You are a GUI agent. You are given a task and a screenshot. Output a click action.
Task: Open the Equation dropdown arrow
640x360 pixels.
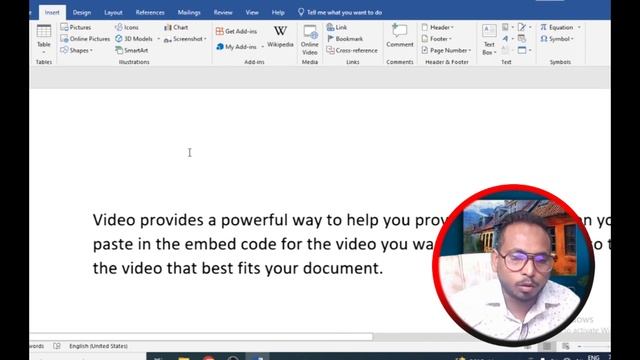579,27
